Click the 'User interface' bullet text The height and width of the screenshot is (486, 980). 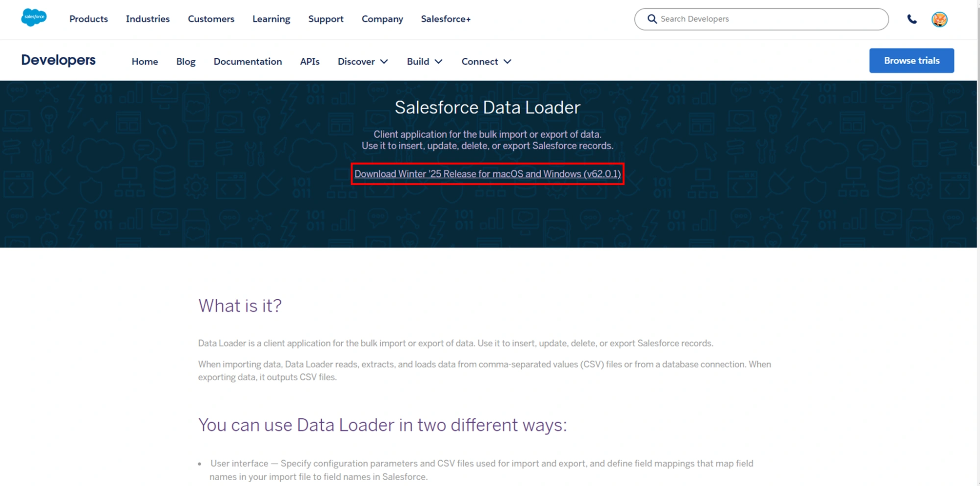pos(481,470)
